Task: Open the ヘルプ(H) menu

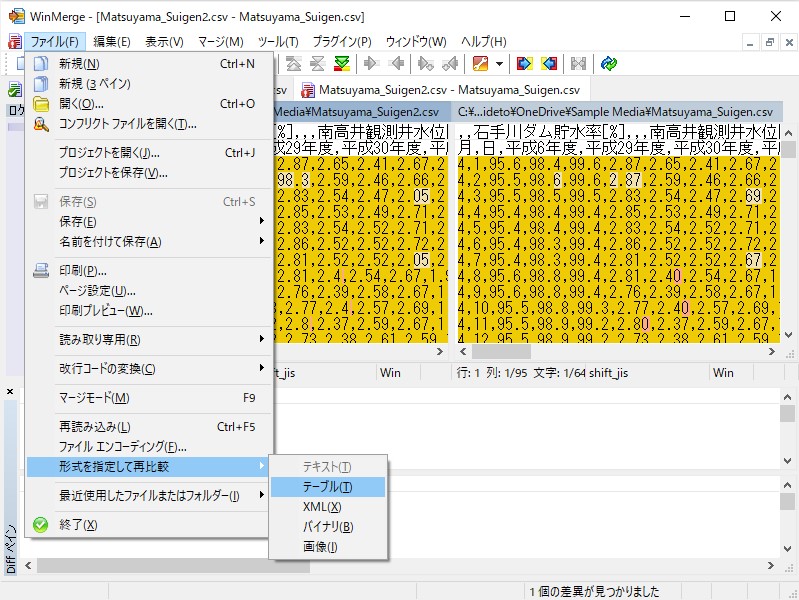Action: [484, 42]
